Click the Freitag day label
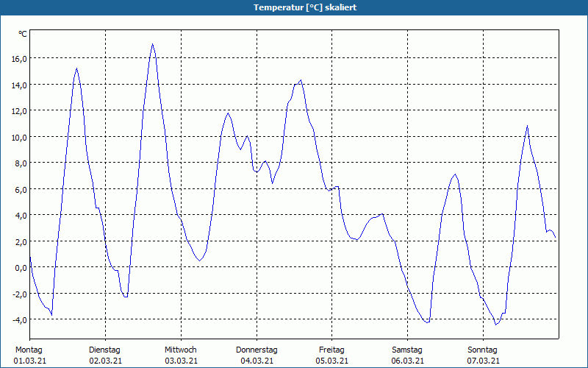This screenshot has width=588, height=368. tap(331, 350)
